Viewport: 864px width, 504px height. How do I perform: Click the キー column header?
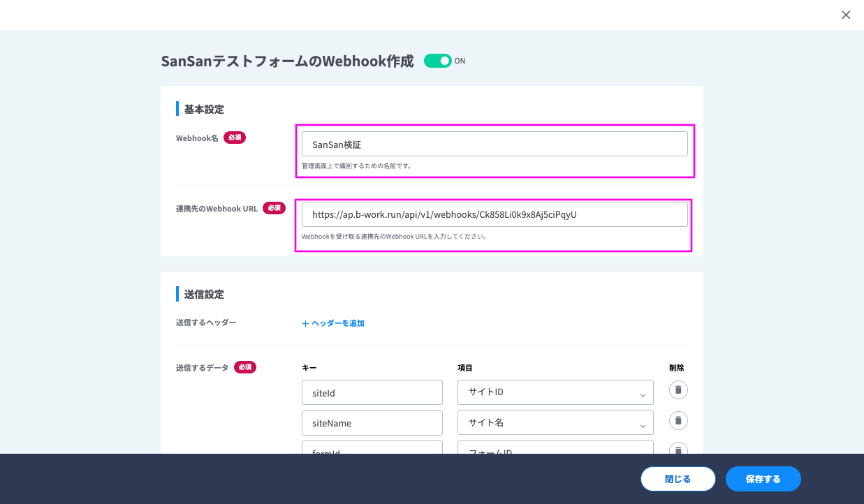309,367
